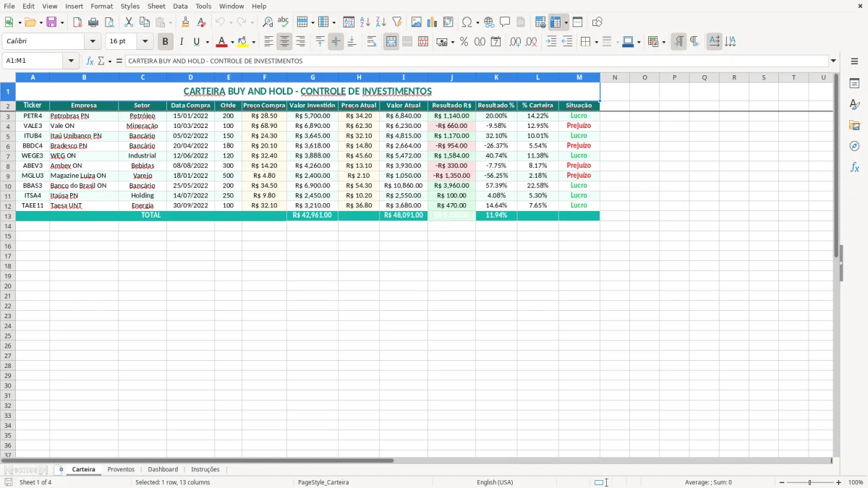Align cell text left
The height and width of the screenshot is (488, 868).
(268, 42)
